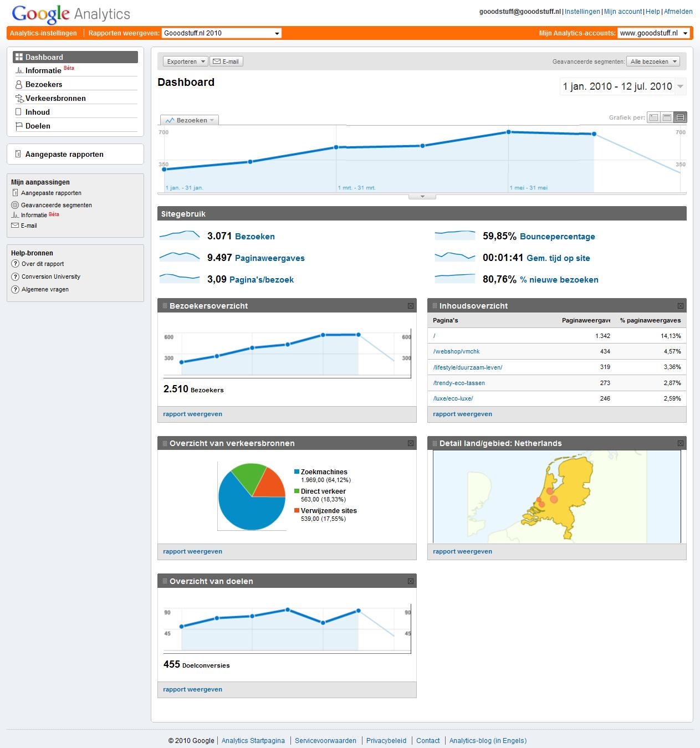Open Verkeersbronnen from the sidebar
Screen dimensions: 700x748
point(54,98)
